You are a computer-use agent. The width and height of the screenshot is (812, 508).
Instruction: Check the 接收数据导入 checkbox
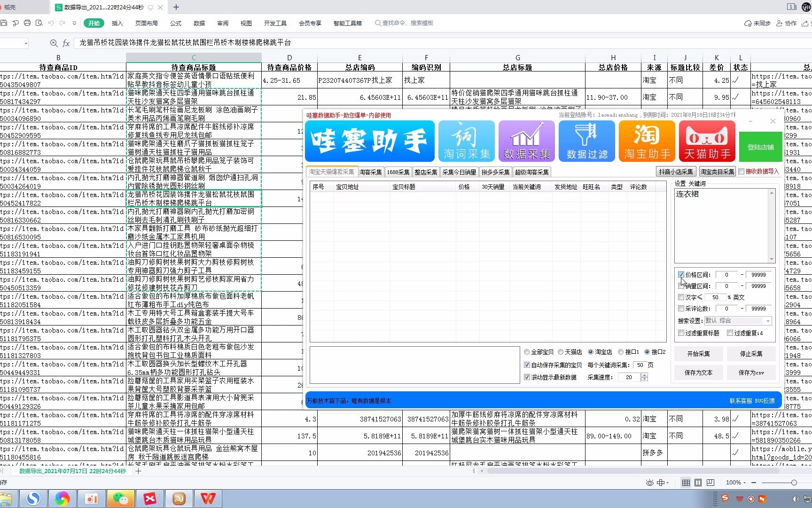(741, 172)
